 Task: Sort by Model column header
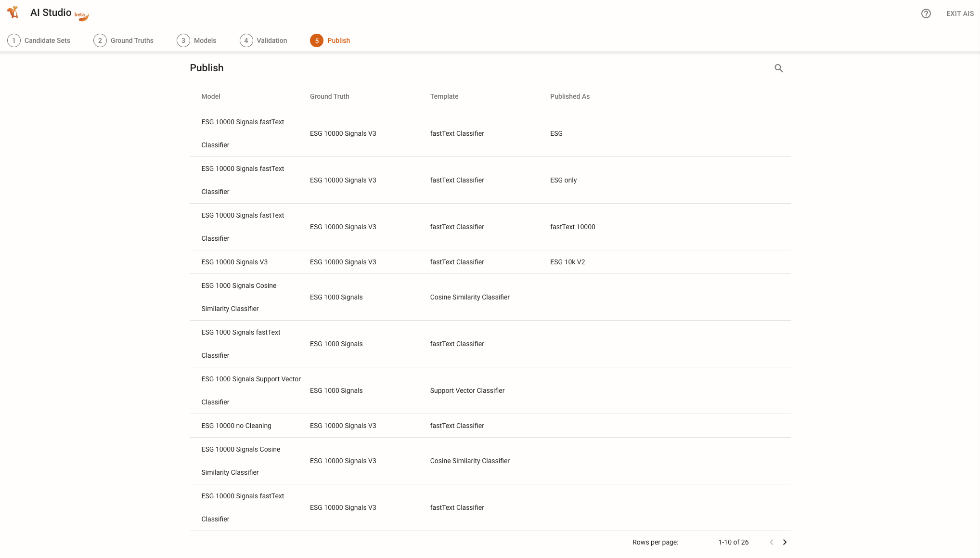(210, 96)
